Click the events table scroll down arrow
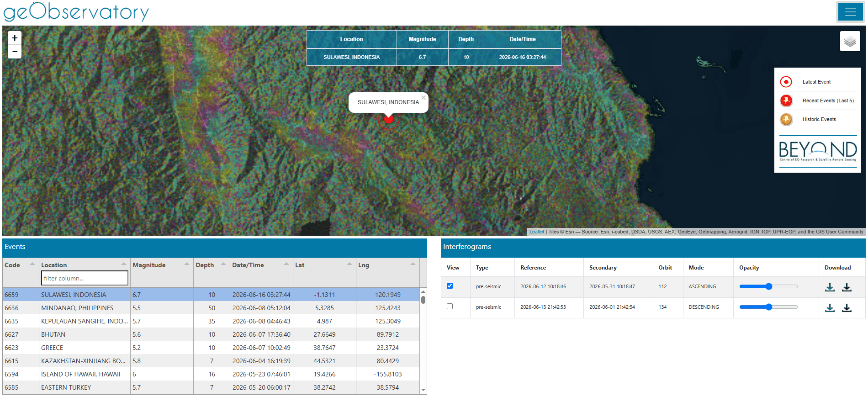 [x=423, y=390]
